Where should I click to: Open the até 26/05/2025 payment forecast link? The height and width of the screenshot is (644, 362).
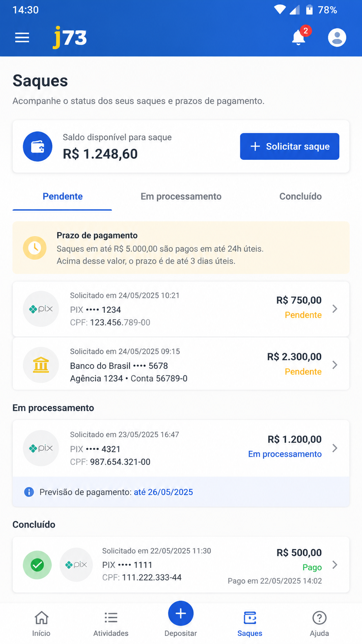(x=163, y=492)
